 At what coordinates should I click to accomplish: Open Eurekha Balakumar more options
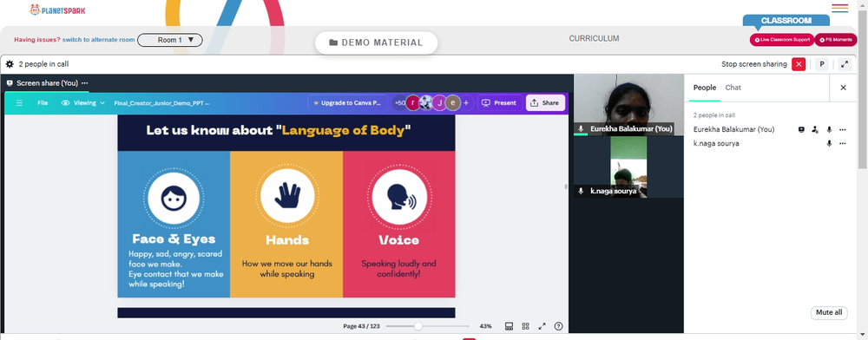pyautogui.click(x=843, y=129)
